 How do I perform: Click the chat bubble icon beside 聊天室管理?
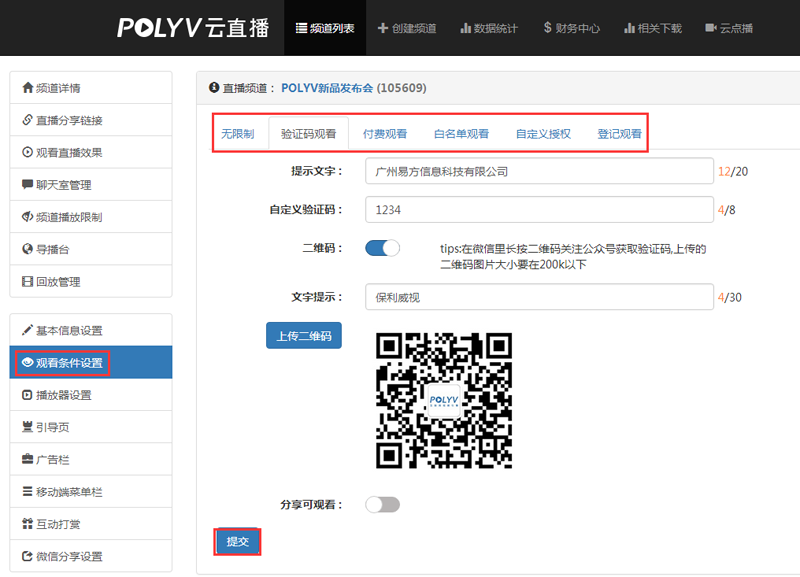pos(27,184)
